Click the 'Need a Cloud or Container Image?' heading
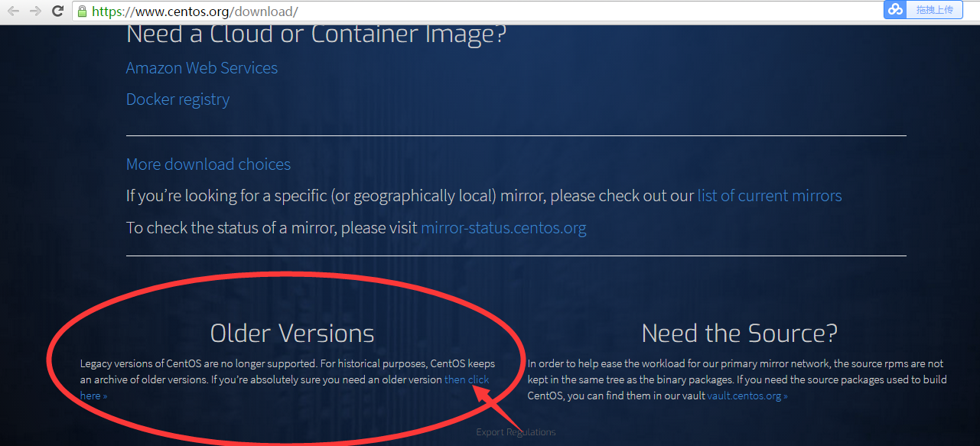The height and width of the screenshot is (446, 980). tap(316, 34)
